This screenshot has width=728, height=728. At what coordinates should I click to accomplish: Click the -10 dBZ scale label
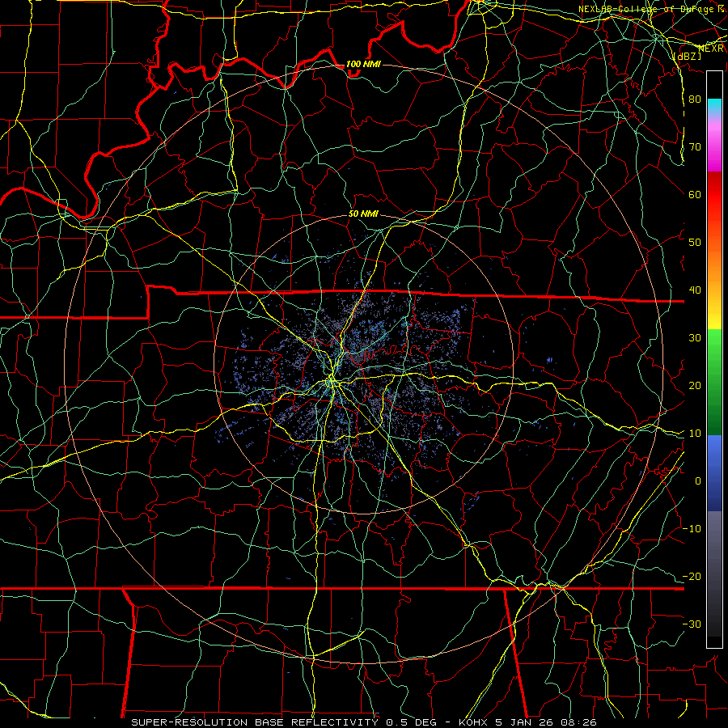pyautogui.click(x=692, y=529)
